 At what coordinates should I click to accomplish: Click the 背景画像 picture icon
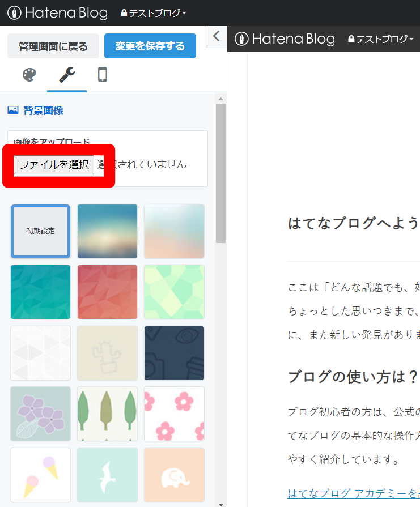pos(13,110)
